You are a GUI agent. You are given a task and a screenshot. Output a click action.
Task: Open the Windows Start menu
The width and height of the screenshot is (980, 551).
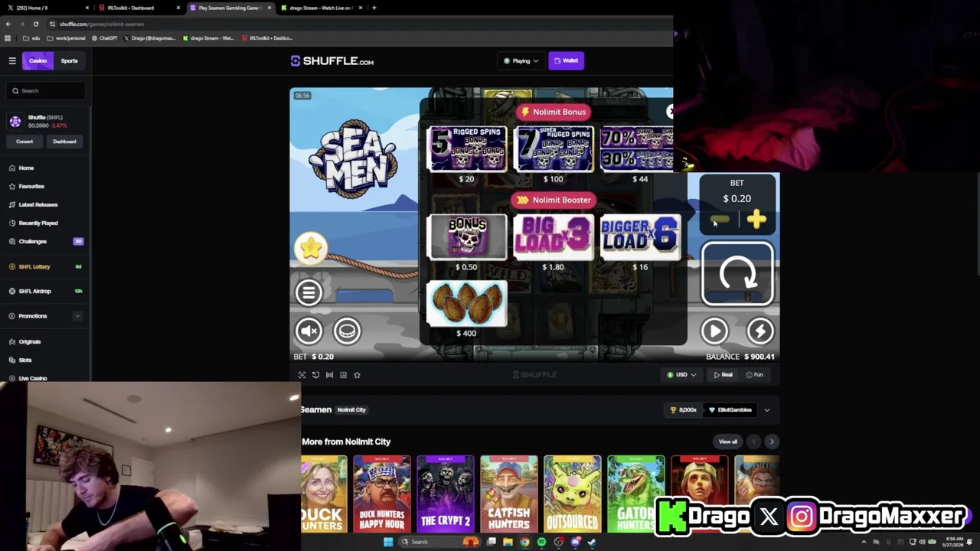[388, 542]
